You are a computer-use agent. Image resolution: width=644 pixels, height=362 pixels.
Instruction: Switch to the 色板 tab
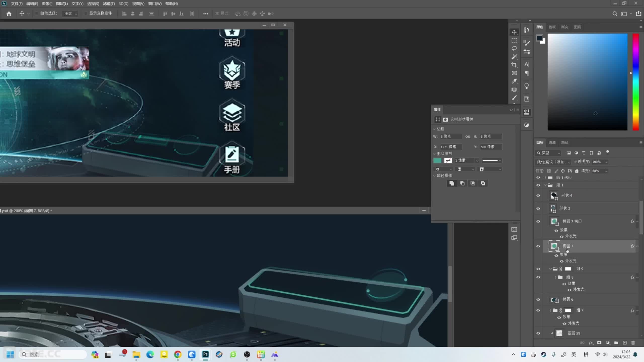[552, 27]
